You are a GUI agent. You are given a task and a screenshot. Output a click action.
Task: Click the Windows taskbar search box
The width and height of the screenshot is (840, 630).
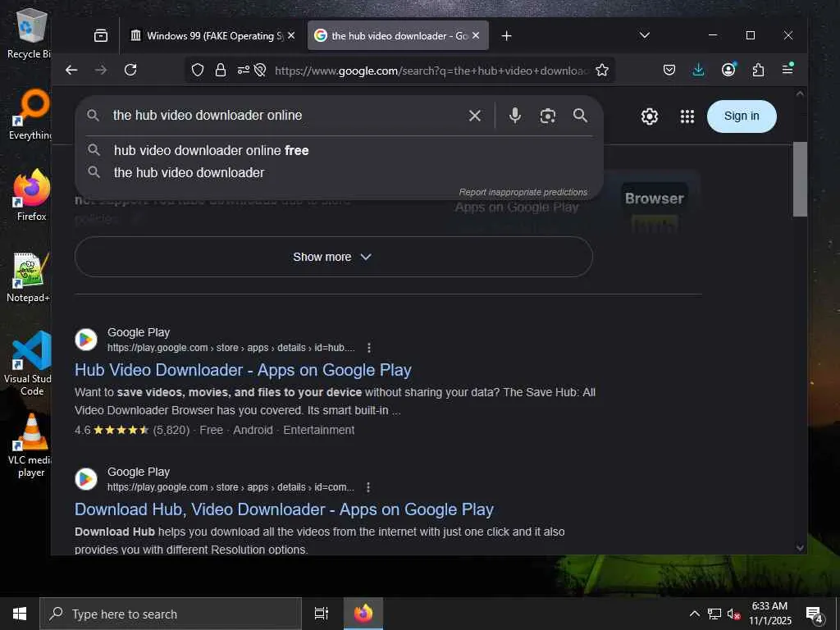click(171, 614)
